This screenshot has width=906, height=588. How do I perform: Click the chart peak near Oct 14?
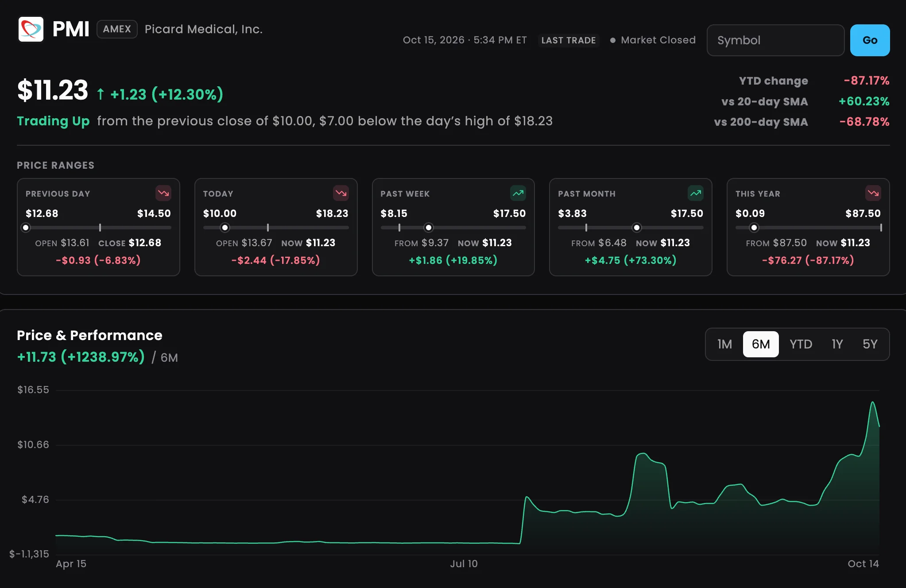pyautogui.click(x=872, y=402)
